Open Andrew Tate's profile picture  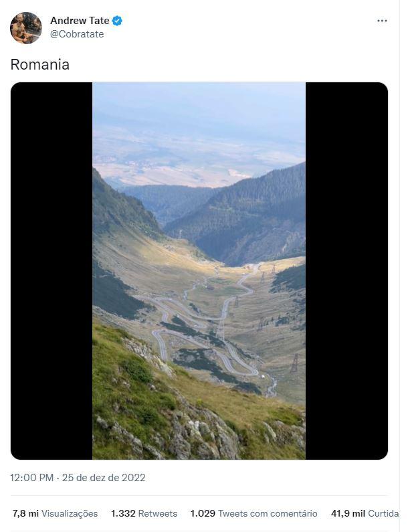[26, 28]
